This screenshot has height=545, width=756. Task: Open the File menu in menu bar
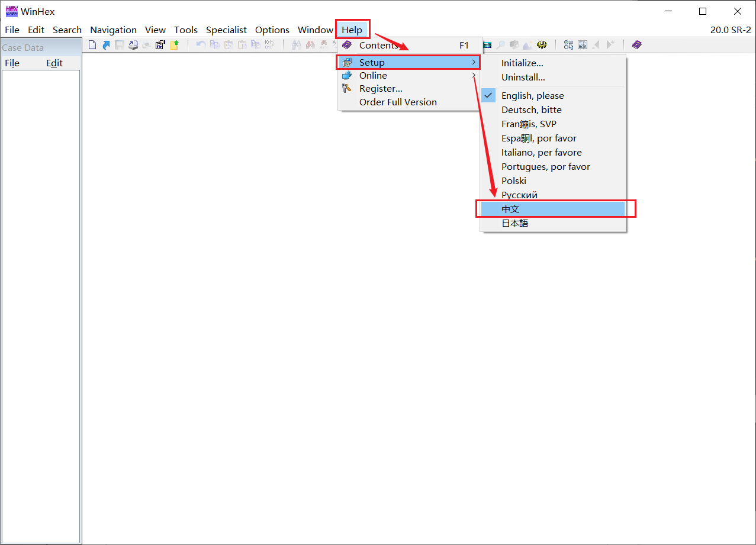click(12, 30)
